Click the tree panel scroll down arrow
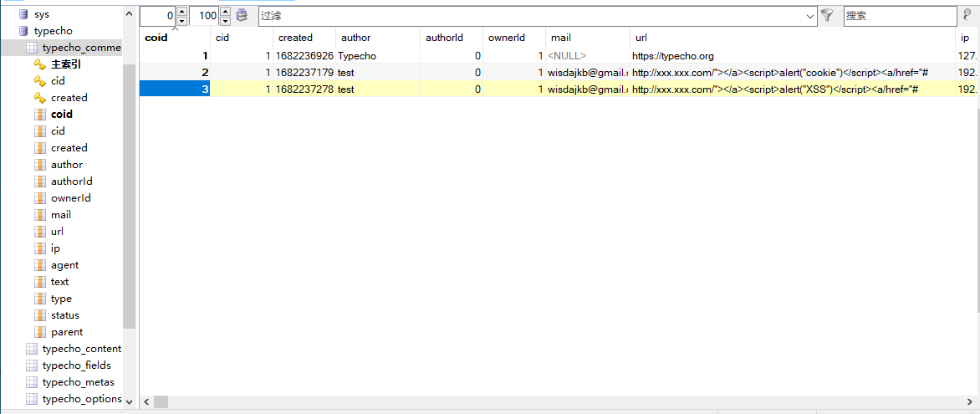This screenshot has width=980, height=414. point(130,401)
